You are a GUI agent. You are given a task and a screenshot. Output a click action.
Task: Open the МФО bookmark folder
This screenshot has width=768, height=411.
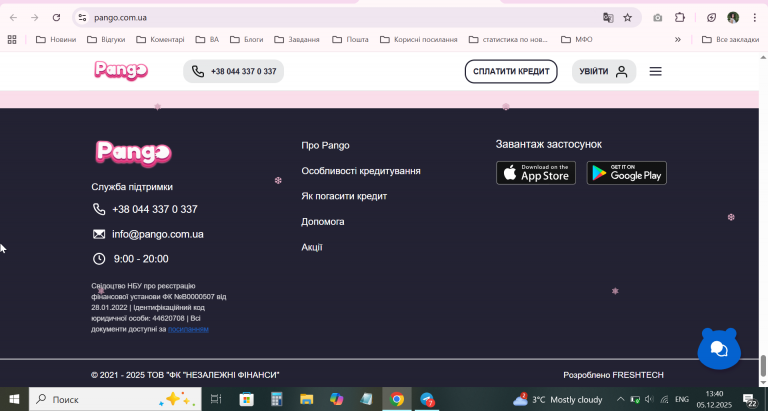coord(576,40)
